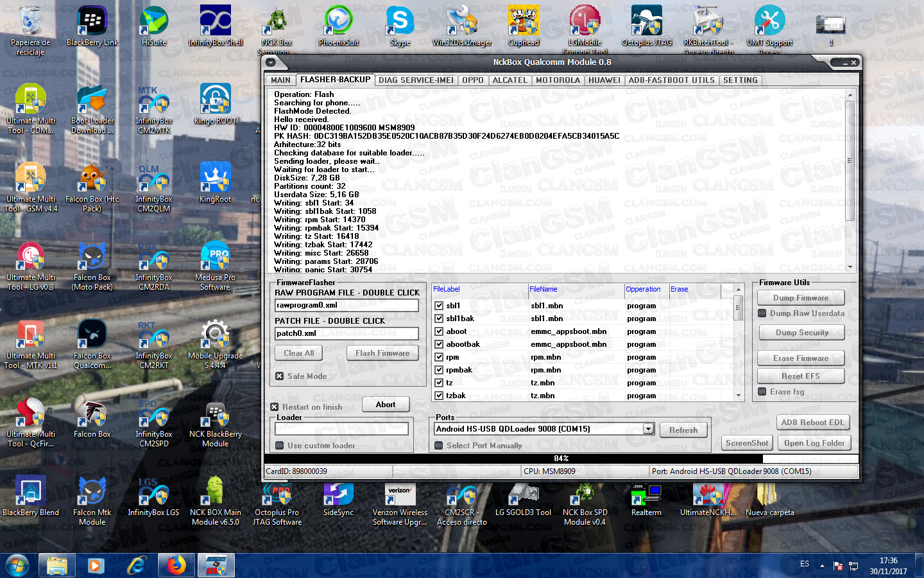Viewport: 924px width, 578px height.
Task: Launch Skype from the desktop
Action: (x=400, y=27)
